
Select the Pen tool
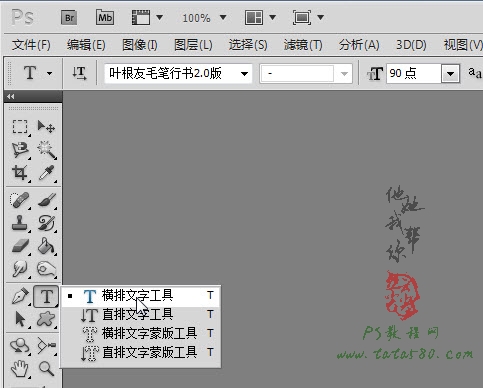coord(20,296)
